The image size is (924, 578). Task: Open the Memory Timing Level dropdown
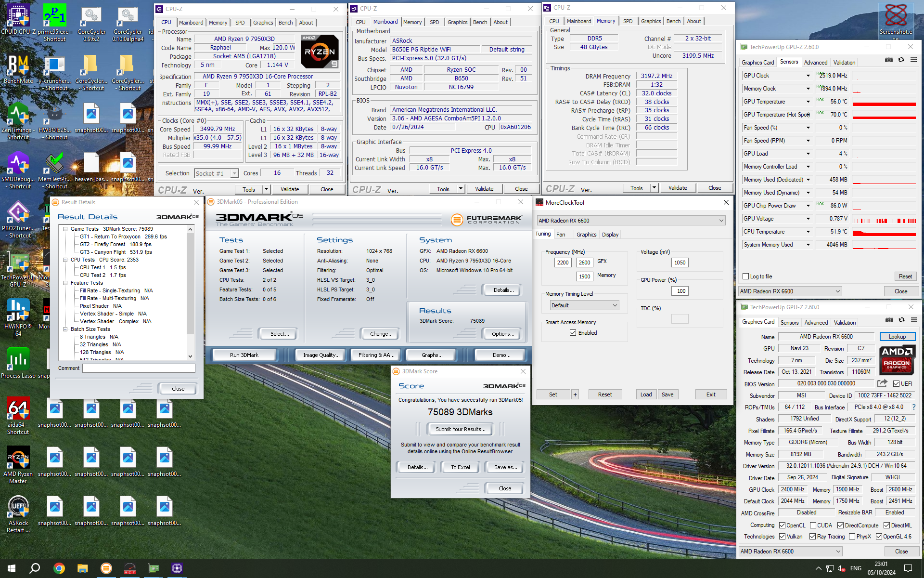tap(584, 305)
